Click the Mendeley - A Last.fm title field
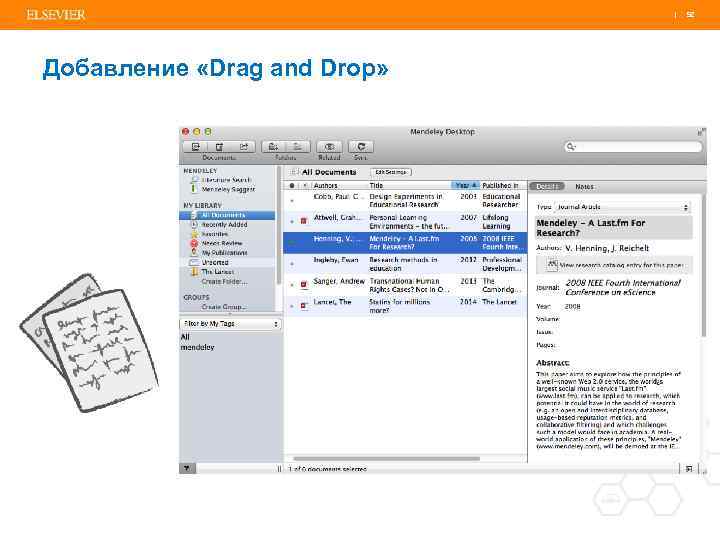 coord(614,228)
